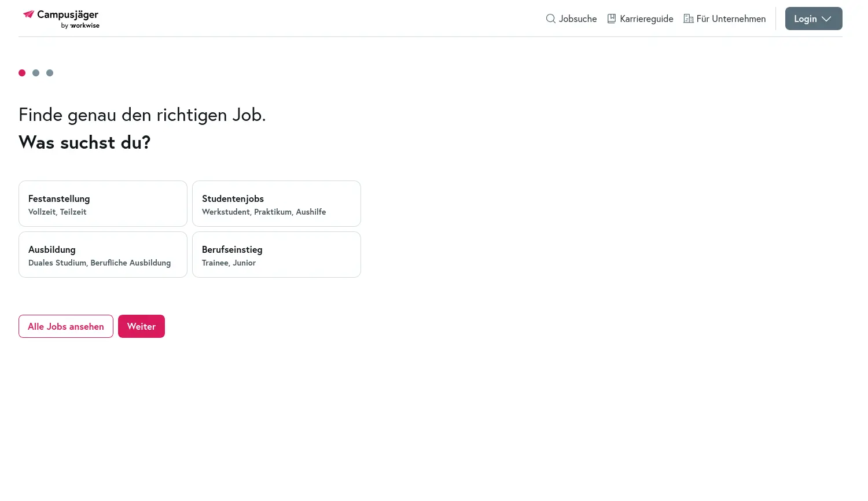
Task: Open the Login menu
Action: point(806,19)
